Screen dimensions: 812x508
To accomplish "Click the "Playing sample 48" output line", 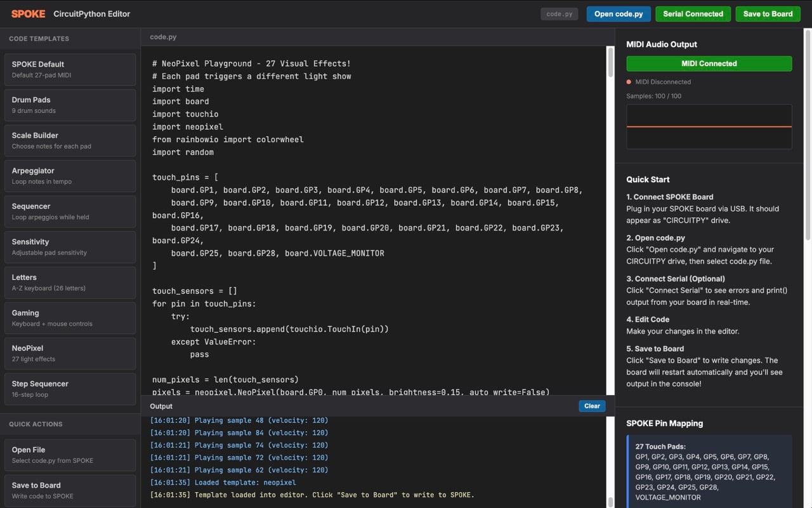I will coord(239,420).
